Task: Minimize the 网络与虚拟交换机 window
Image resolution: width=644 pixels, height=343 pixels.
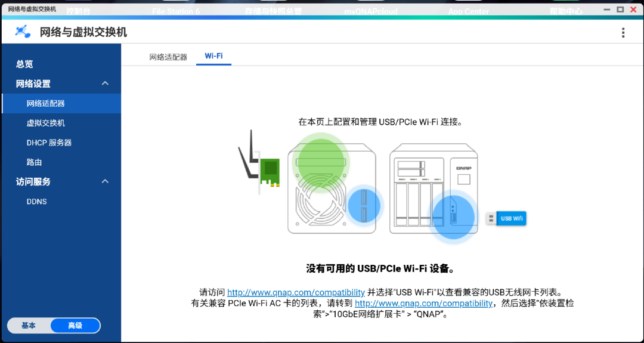Action: tap(608, 9)
